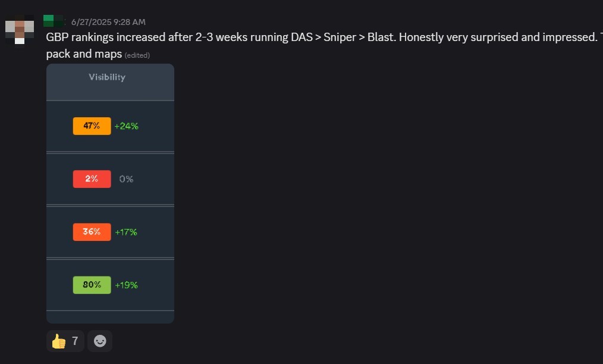Click the +17% change value
Viewport: 603px width, 364px height.
pyautogui.click(x=126, y=232)
